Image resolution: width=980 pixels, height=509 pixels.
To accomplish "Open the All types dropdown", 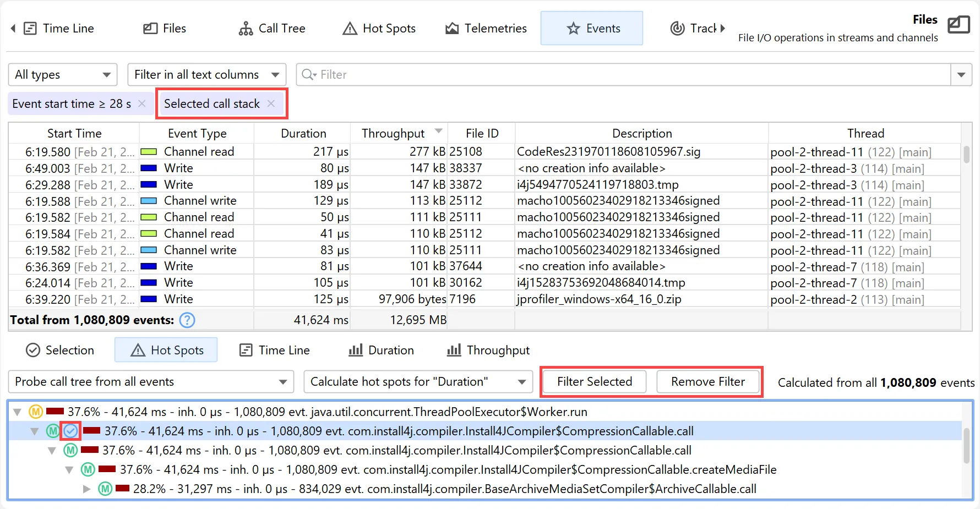I will tap(62, 74).
